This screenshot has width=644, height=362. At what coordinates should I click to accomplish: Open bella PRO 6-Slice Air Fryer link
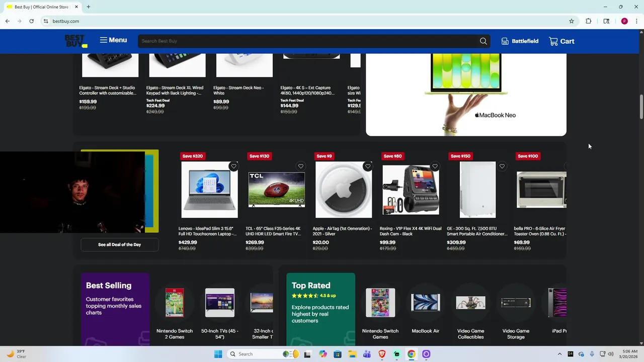540,231
